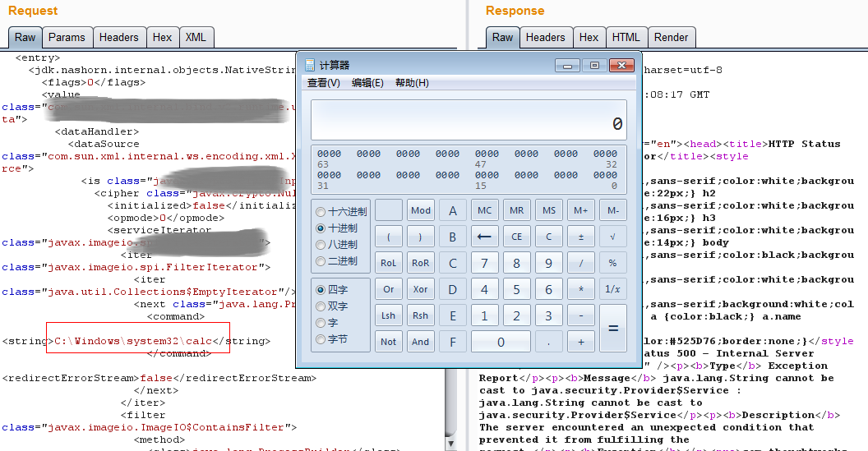
Task: Click the divide button
Action: (x=580, y=263)
